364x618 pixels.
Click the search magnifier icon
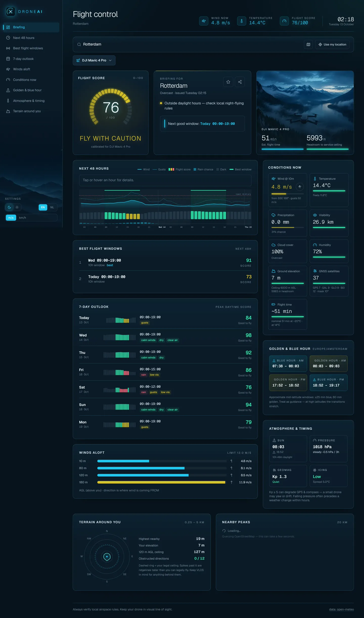click(x=79, y=44)
